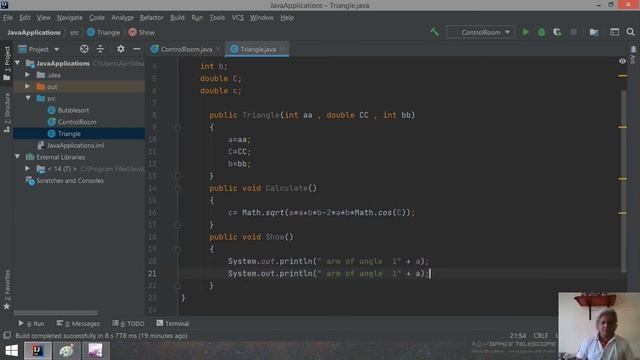The image size is (640, 360).
Task: Click the Paint palette taskbar icon
Action: (67, 351)
